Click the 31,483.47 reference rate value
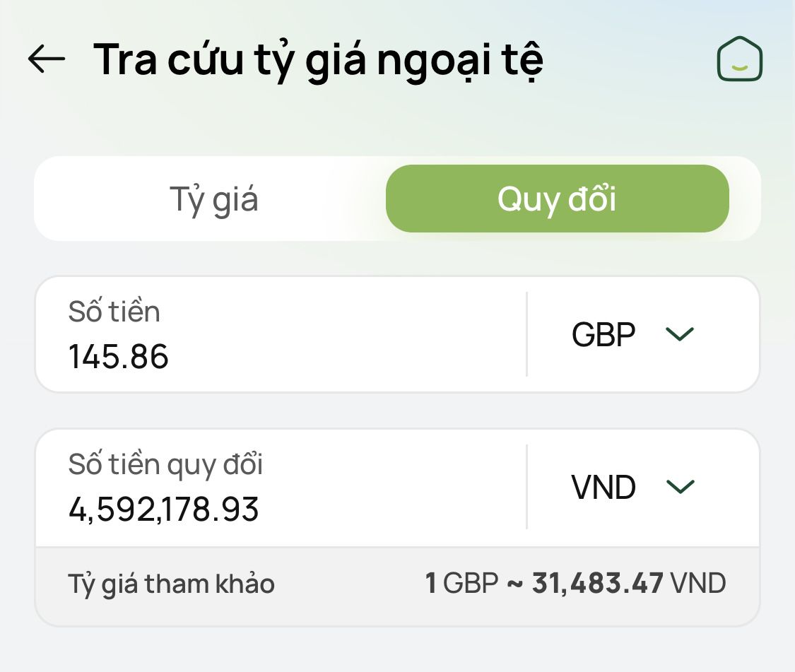This screenshot has width=795, height=672. (x=598, y=584)
